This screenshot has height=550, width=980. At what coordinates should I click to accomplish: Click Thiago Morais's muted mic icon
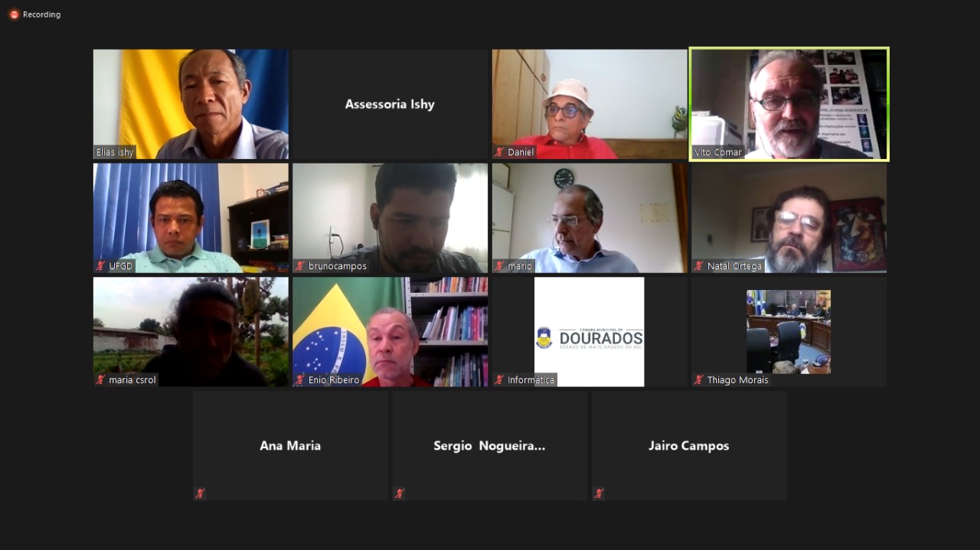point(699,380)
